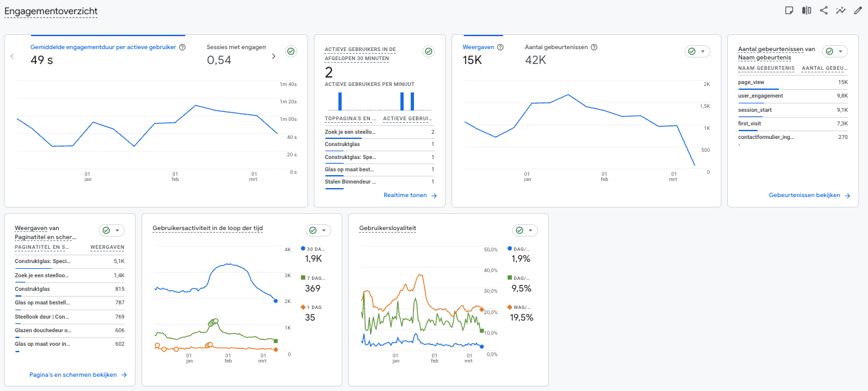Click the pencil icon to customize report

858,10
